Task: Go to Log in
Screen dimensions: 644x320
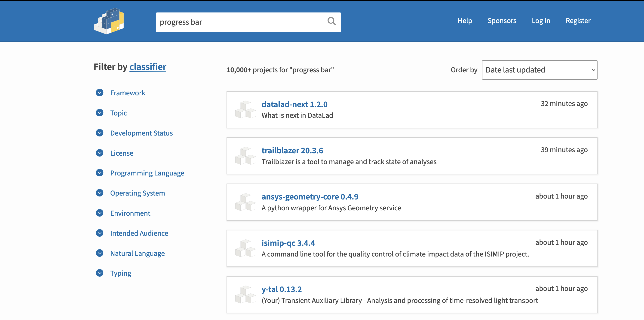Action: pyautogui.click(x=541, y=21)
